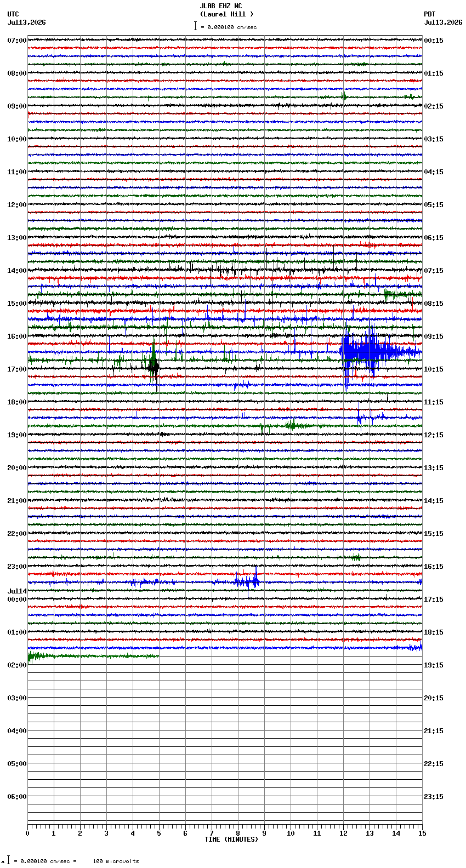Click the 02:00 UTC time label
This screenshot has height=868, width=466.
point(17,665)
